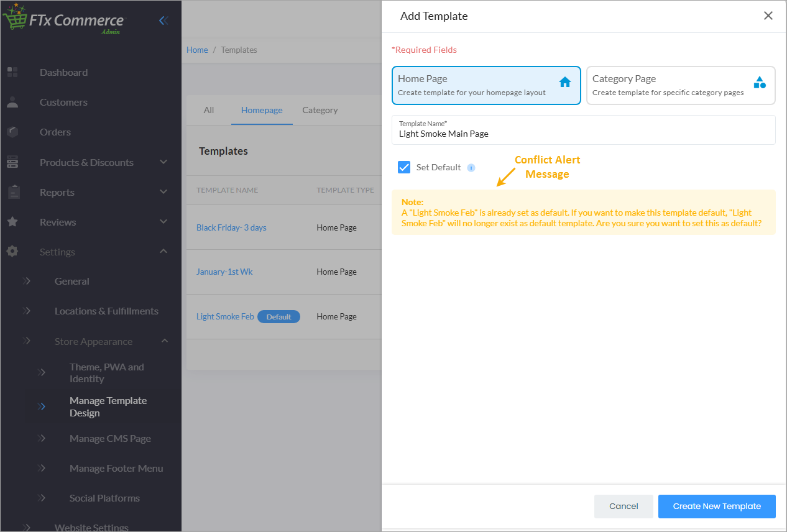Viewport: 787px width, 532px height.
Task: Open the Black Friday- 3 days template link
Action: [x=231, y=227]
